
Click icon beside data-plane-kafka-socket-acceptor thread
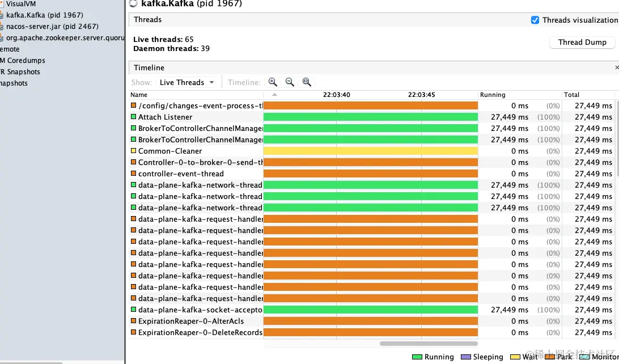133,310
